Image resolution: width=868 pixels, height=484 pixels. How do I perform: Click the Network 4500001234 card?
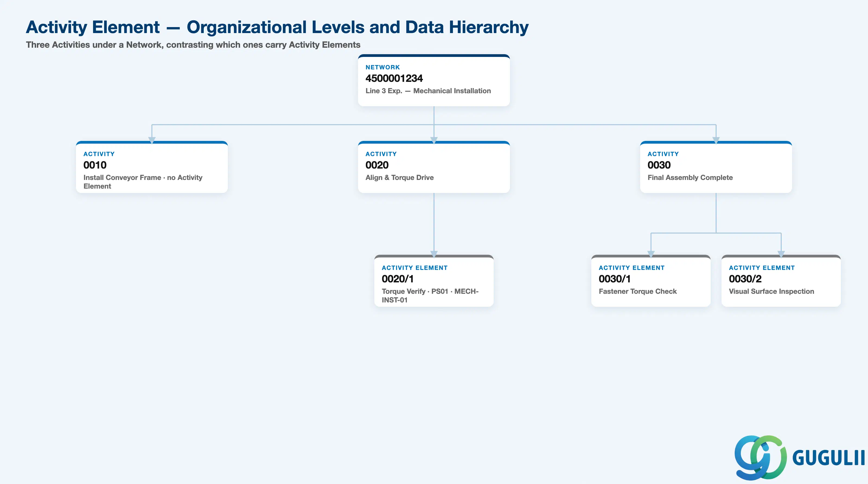click(434, 80)
